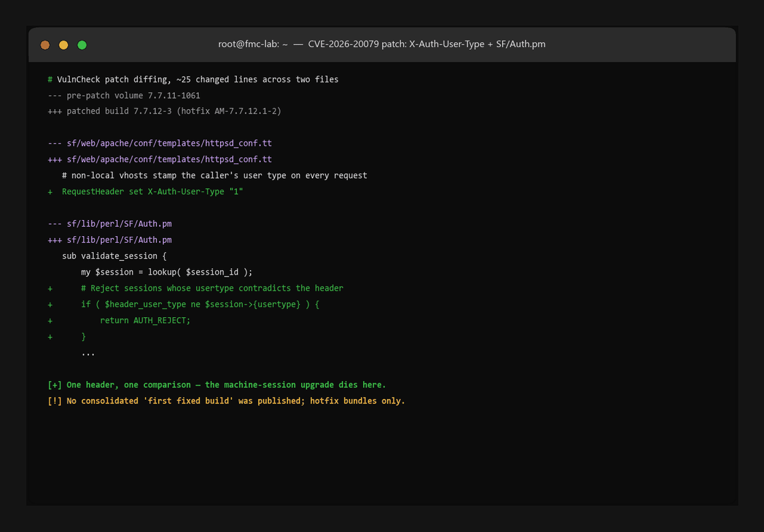Click the '--- sf/web/apache/conf/templates/httpsd_conf.tt' line
The height and width of the screenshot is (532, 764).
pyautogui.click(x=160, y=143)
